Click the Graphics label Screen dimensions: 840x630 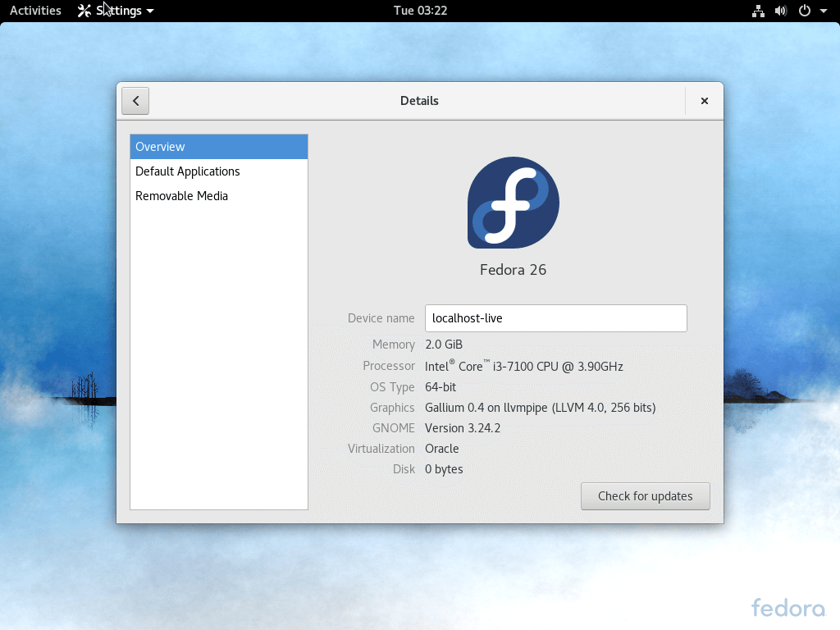(392, 408)
